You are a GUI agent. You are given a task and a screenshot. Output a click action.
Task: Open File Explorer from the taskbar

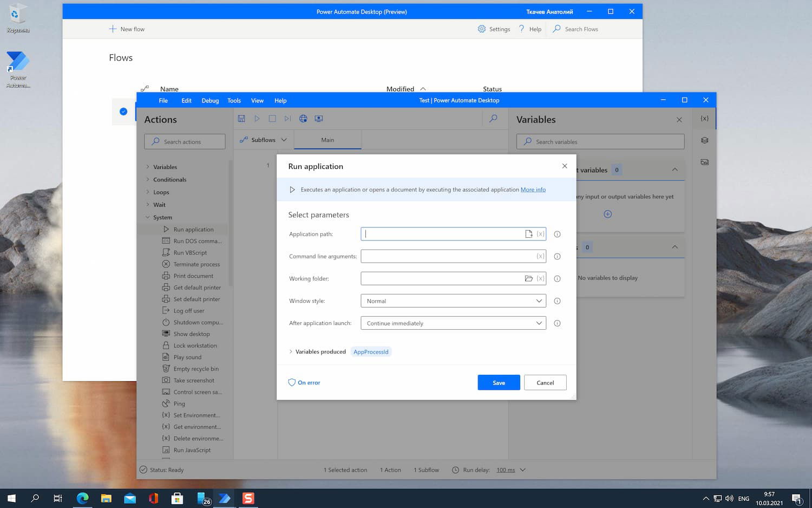coord(106,498)
